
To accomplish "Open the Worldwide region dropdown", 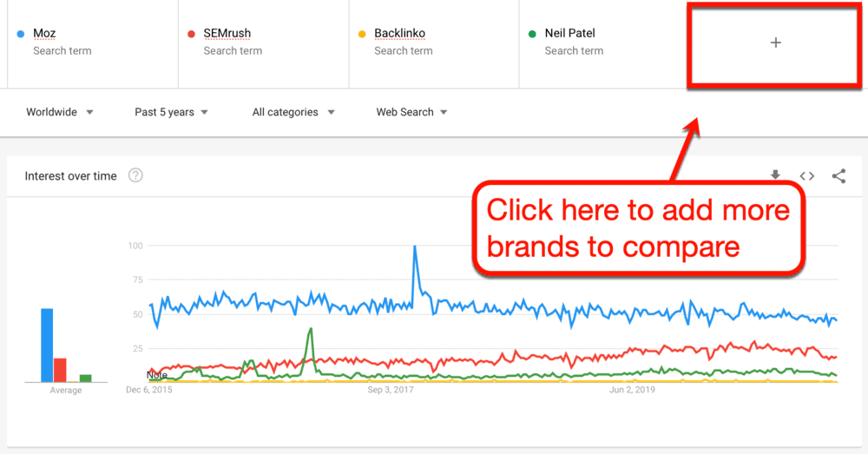I will coord(60,112).
